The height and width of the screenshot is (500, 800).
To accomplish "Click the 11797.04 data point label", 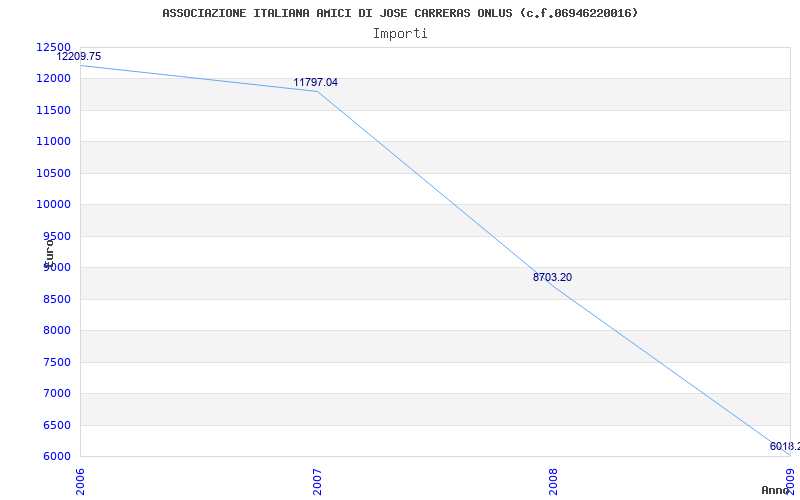I will point(315,82).
